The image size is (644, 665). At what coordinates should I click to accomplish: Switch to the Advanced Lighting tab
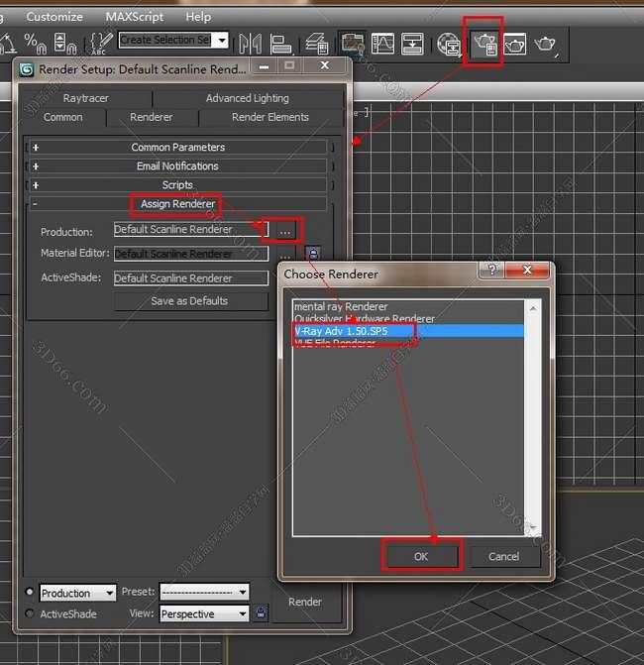coord(248,98)
